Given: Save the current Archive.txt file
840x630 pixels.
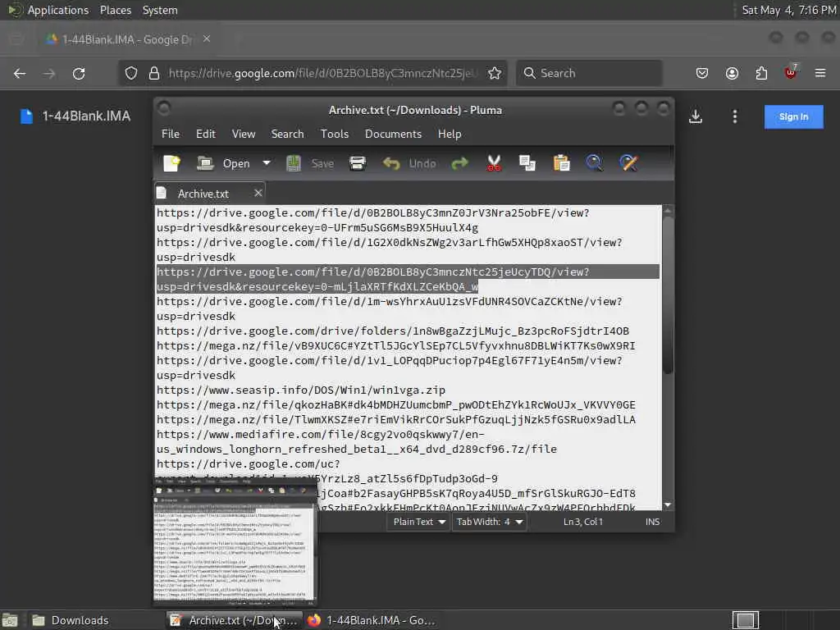Looking at the screenshot, I should [309, 163].
